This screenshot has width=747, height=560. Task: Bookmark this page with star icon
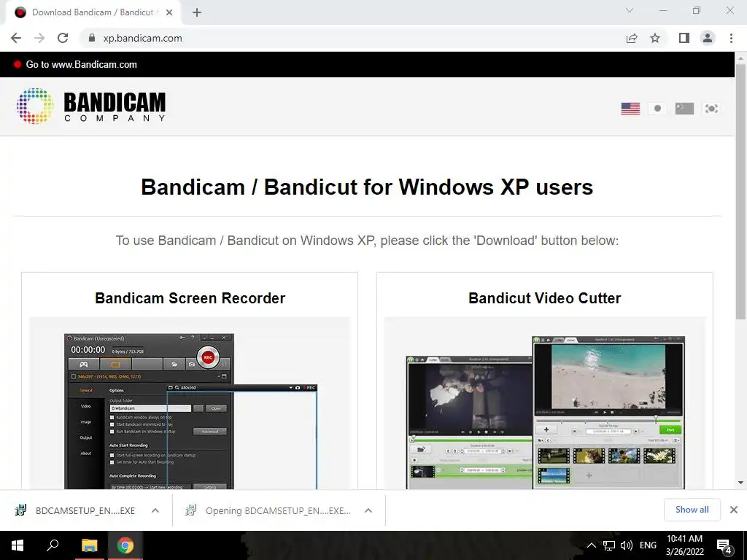coord(655,38)
